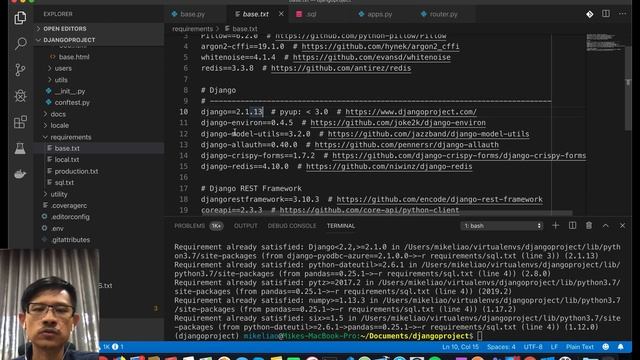Split the editor to the right

[x=606, y=14]
